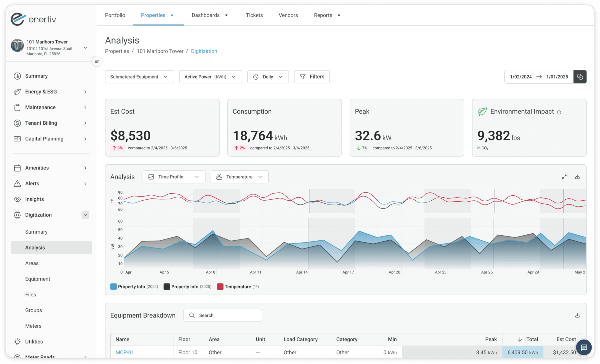Open the property selector chevron

(85, 48)
